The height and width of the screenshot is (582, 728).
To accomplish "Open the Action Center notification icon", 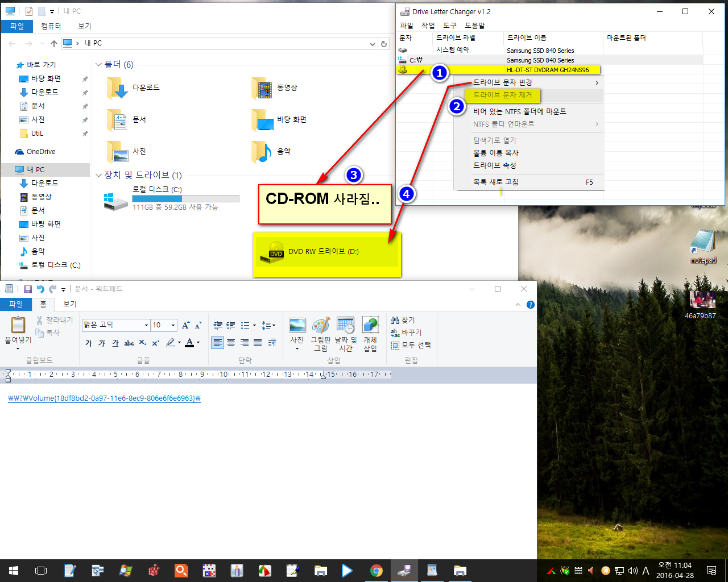I will click(x=711, y=571).
